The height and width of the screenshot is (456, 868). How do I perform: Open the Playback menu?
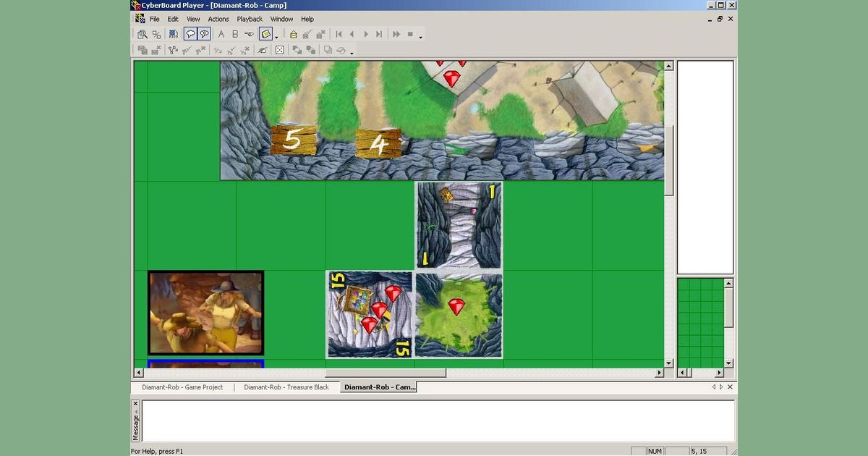pos(250,19)
